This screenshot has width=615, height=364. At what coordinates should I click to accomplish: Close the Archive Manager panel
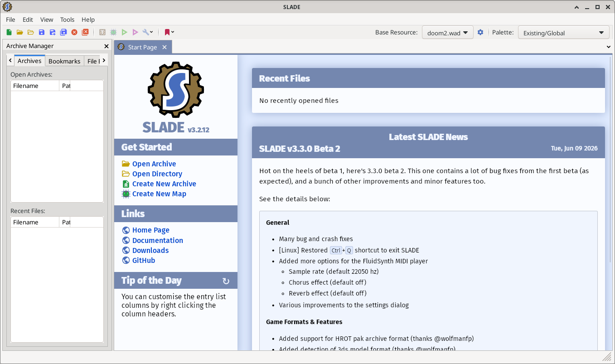click(107, 46)
